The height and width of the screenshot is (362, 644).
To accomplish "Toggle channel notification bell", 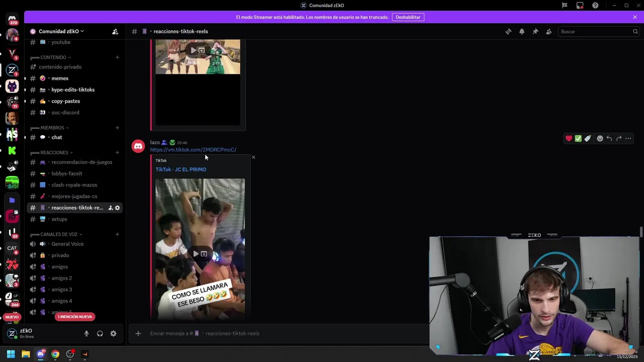I will [522, 31].
